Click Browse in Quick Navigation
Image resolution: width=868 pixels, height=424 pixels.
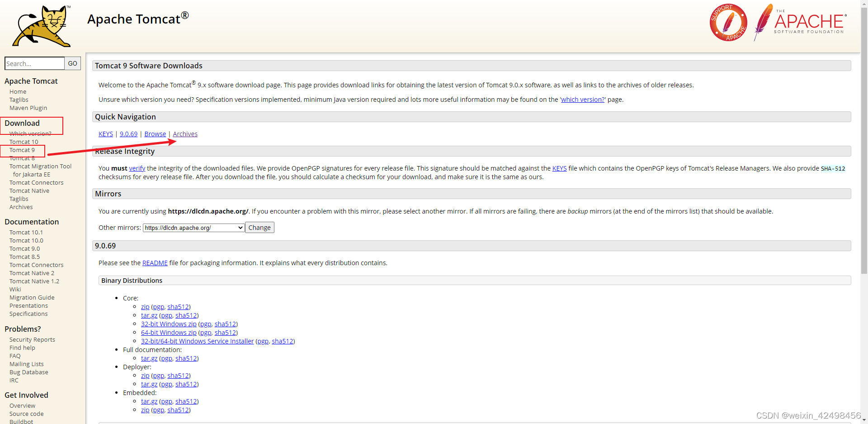(155, 134)
